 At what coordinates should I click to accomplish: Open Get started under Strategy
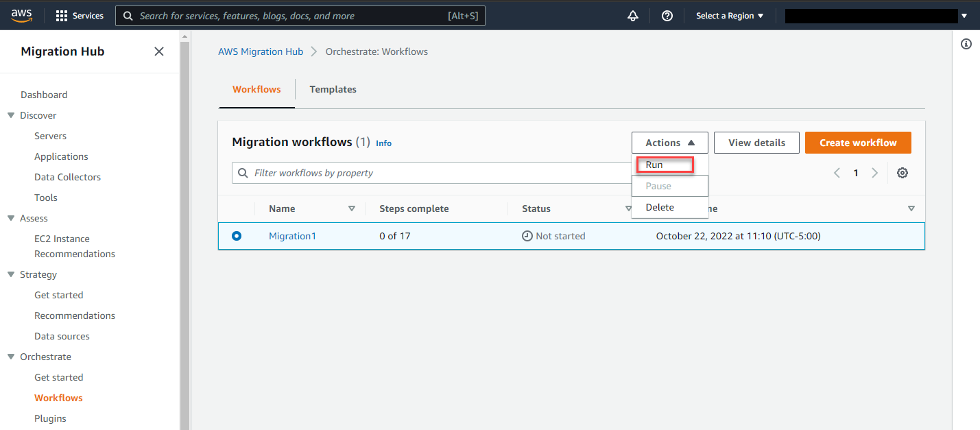click(58, 295)
